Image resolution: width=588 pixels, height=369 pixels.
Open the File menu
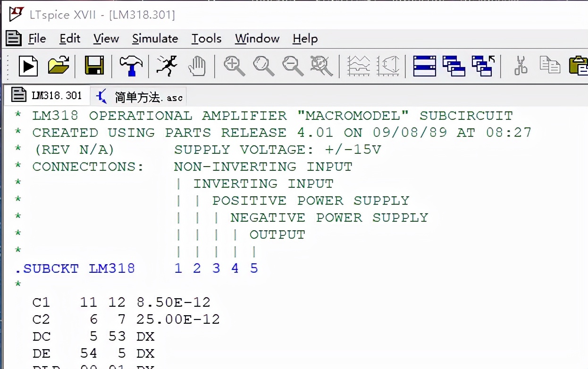click(37, 39)
